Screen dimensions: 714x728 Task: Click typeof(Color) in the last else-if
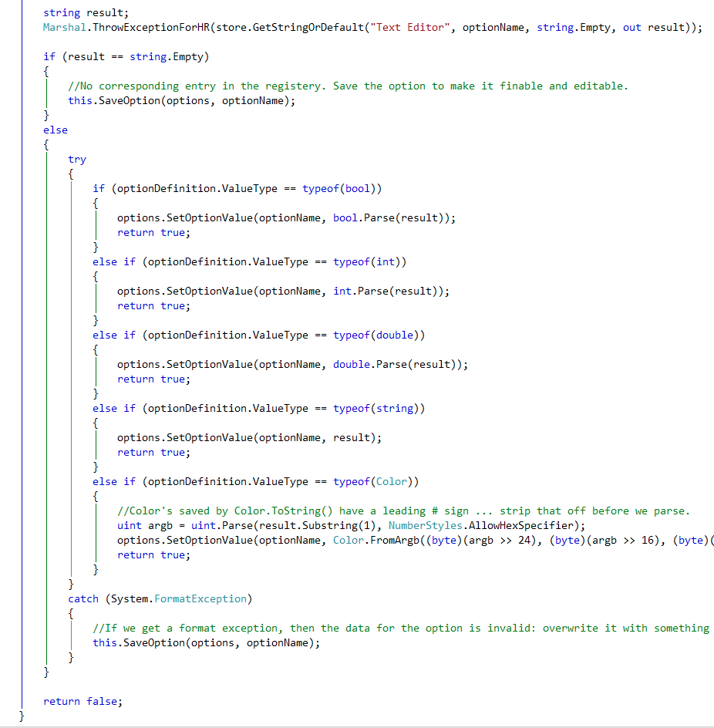point(376,481)
